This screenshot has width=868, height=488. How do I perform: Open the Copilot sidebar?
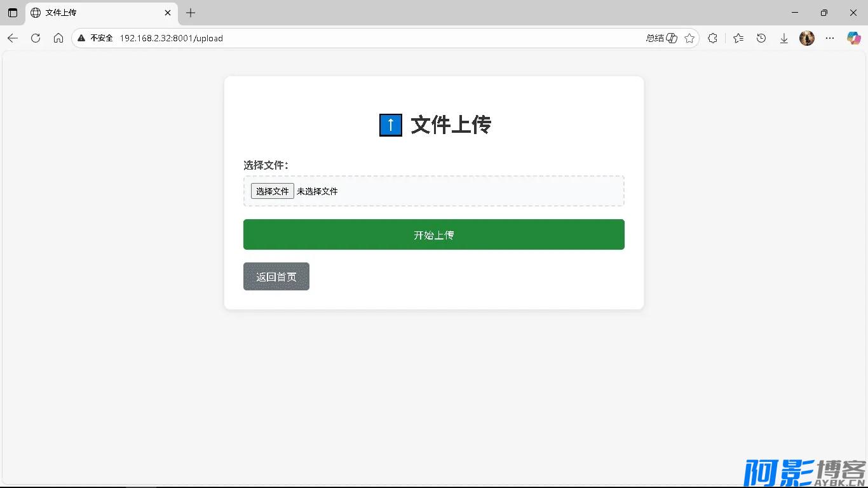(x=853, y=38)
